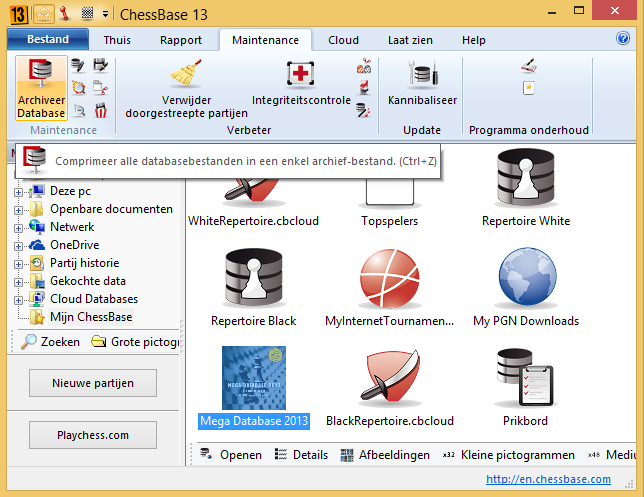
Task: Select the BlackRepertoire.cbcloud shield database
Action: 389,388
